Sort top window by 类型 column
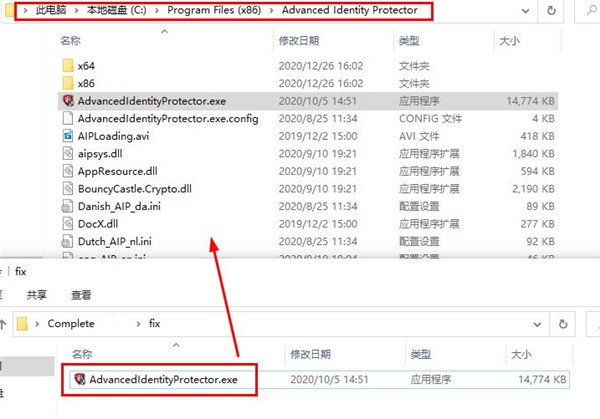 click(409, 41)
